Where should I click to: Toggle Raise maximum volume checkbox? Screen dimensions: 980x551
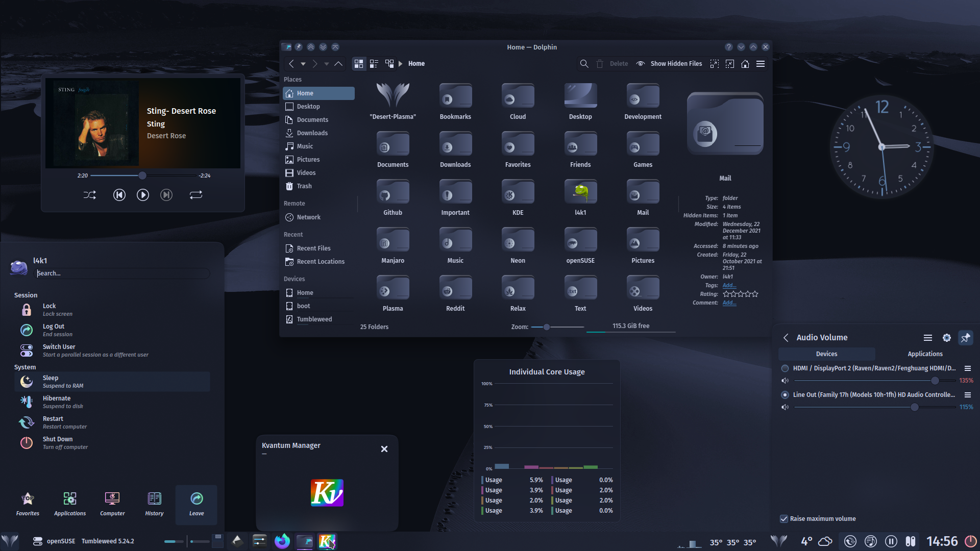pos(784,519)
